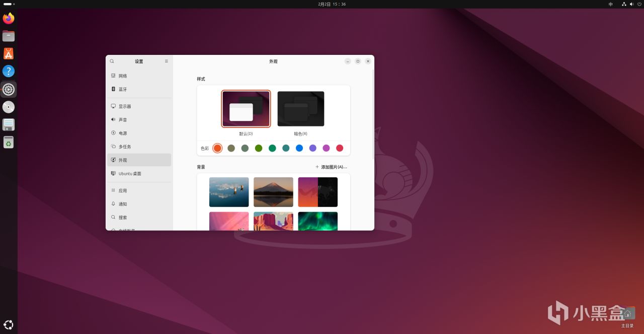Choose the magenta accent color
Image resolution: width=644 pixels, height=334 pixels.
(x=326, y=148)
